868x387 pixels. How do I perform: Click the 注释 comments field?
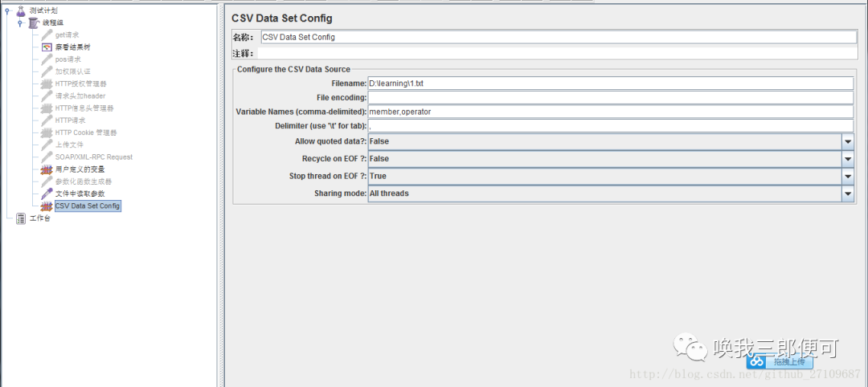click(x=556, y=54)
